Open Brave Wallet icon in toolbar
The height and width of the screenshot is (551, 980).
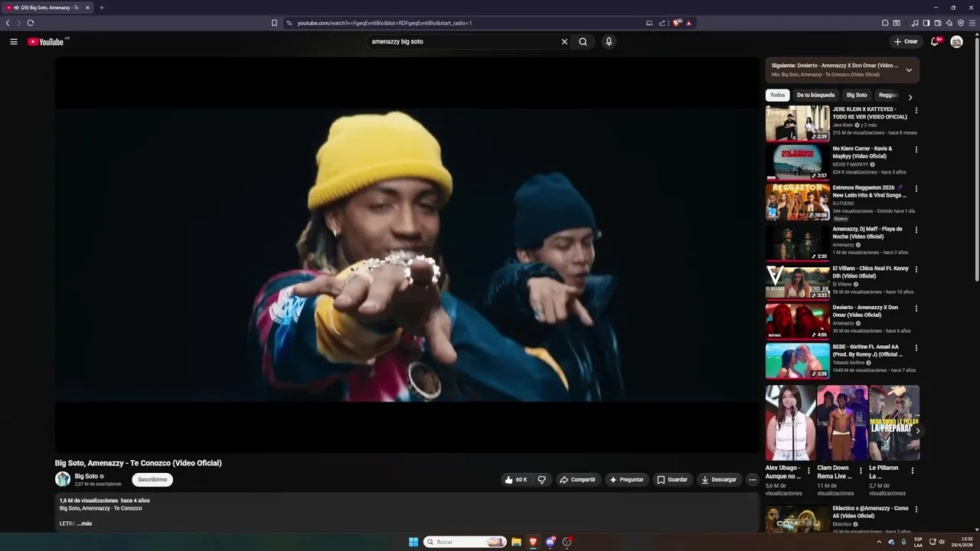click(938, 23)
